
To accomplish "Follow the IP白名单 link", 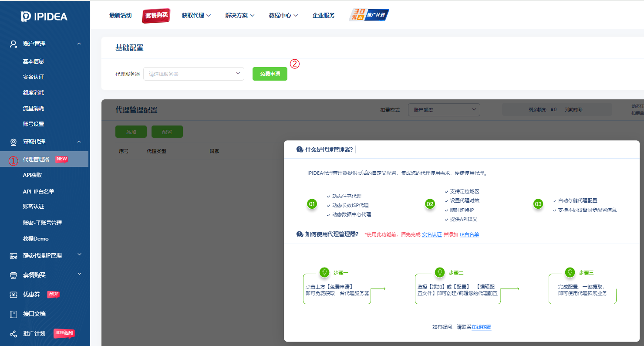I will coord(469,234).
